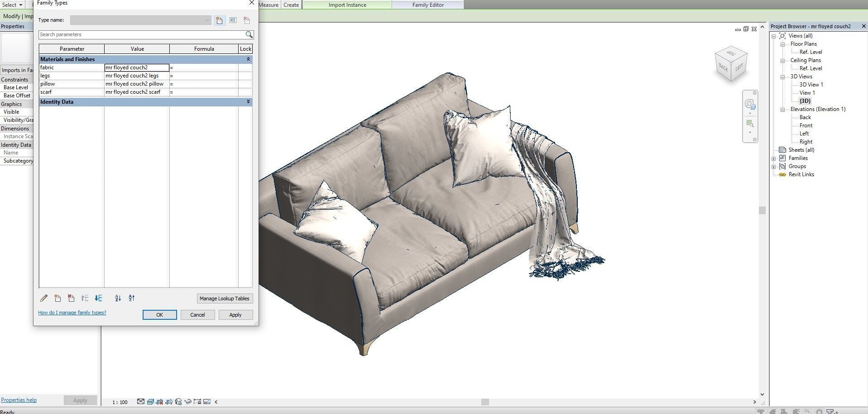Viewport: 868px width, 414px height.
Task: Open the Steering Wheels dropdown arrow
Action: (x=750, y=113)
